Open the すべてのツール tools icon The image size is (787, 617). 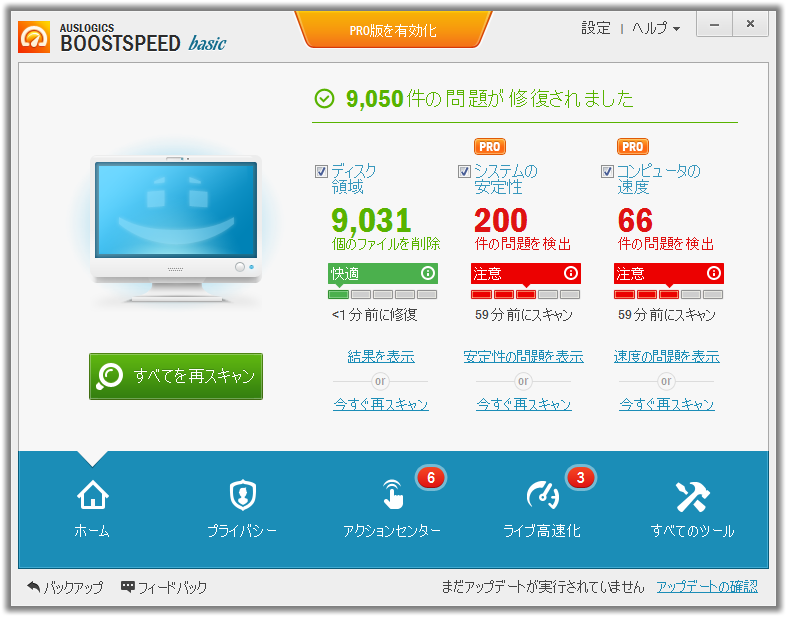(693, 497)
